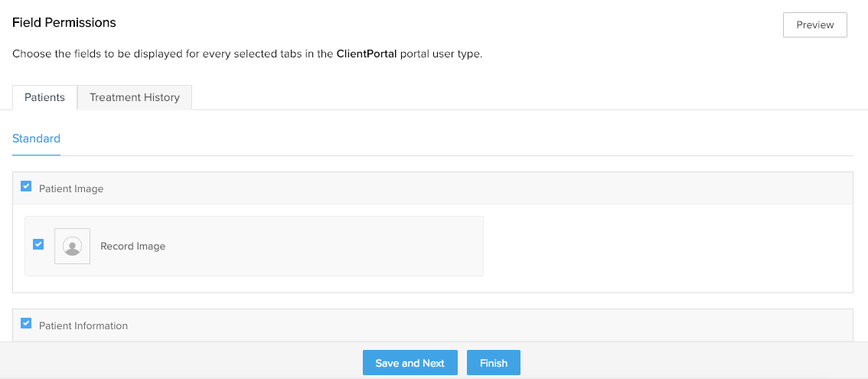Click the Preview button
This screenshot has height=379, width=868.
814,25
